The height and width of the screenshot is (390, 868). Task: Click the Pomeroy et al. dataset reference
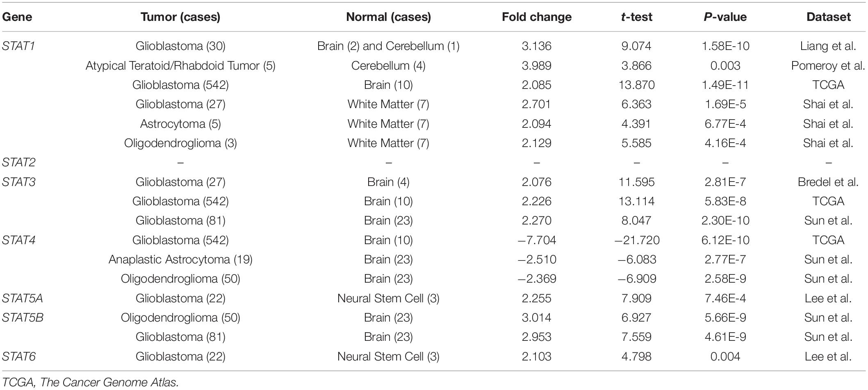(x=828, y=66)
